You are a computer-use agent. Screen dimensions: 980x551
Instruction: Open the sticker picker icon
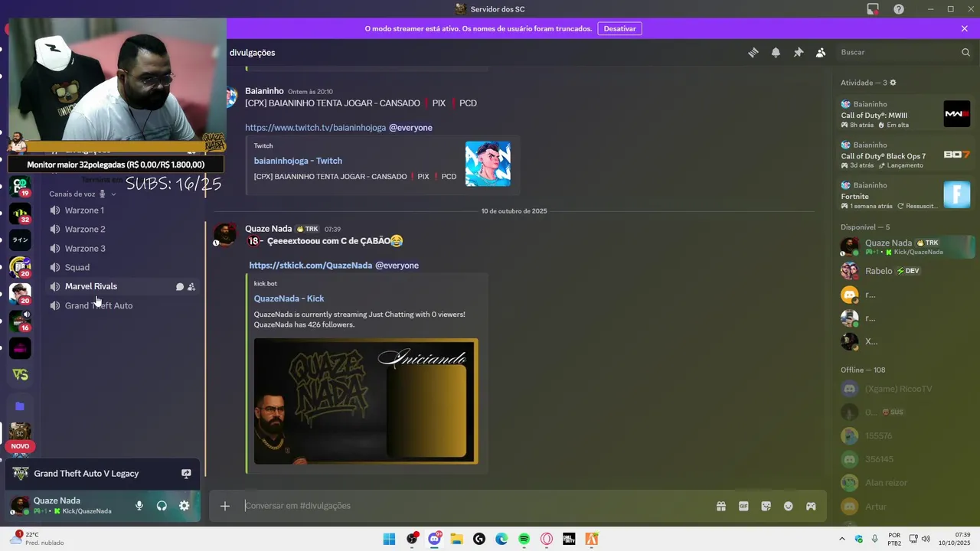click(x=766, y=506)
